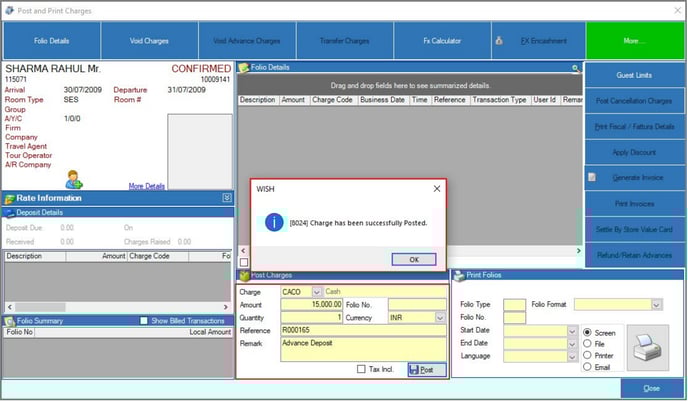Check Show Billed Transactions
688x402 pixels.
pos(145,320)
